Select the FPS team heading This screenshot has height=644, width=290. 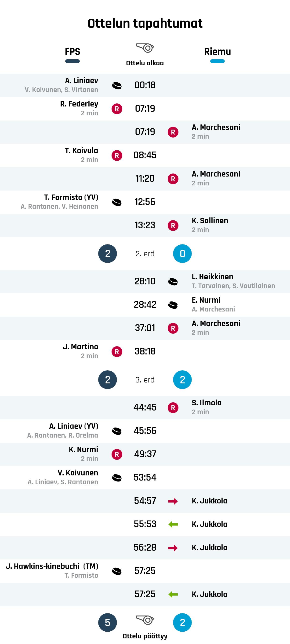pyautogui.click(x=72, y=52)
